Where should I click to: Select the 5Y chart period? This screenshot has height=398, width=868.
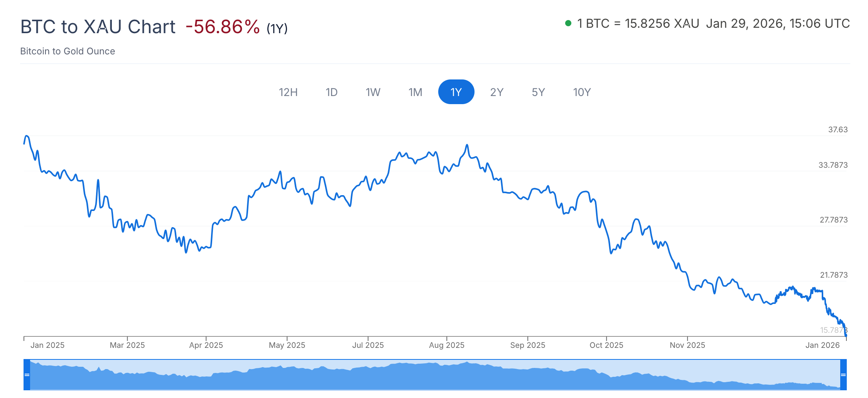(538, 92)
